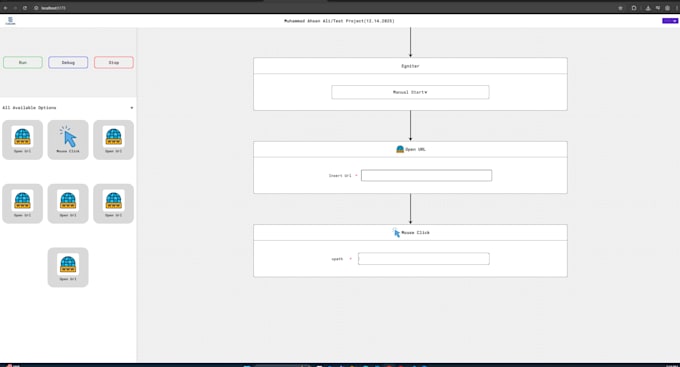680x367 pixels.
Task: Click the Insert Url input field
Action: click(x=426, y=175)
